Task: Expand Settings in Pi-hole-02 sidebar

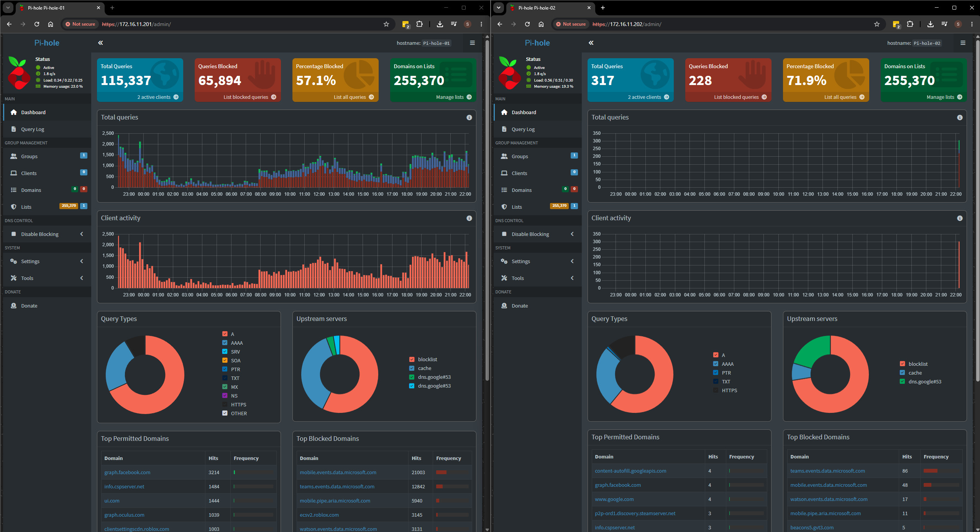Action: click(x=538, y=261)
